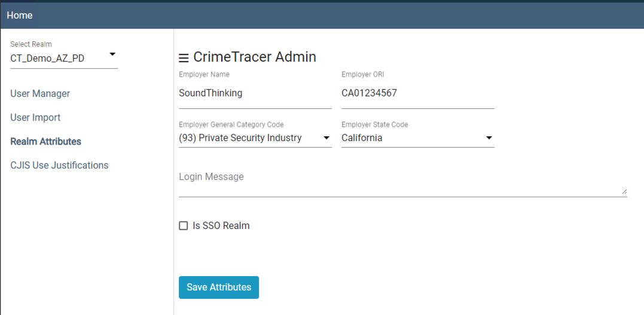Edit the Employer ORI field CA01234567
This screenshot has height=315, width=644.
(x=418, y=94)
